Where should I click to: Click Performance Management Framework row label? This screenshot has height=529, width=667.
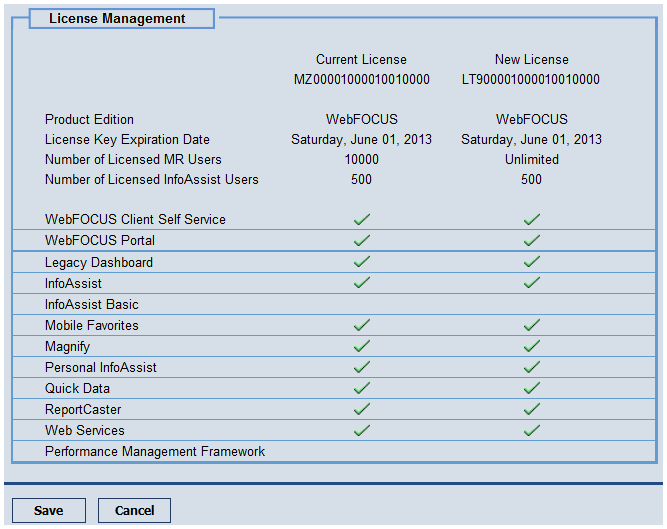(155, 451)
